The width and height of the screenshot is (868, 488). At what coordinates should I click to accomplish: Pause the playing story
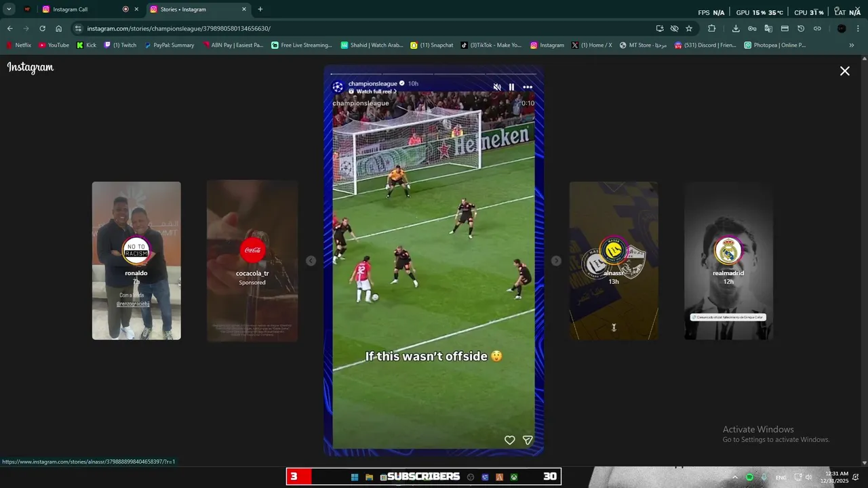tap(511, 87)
